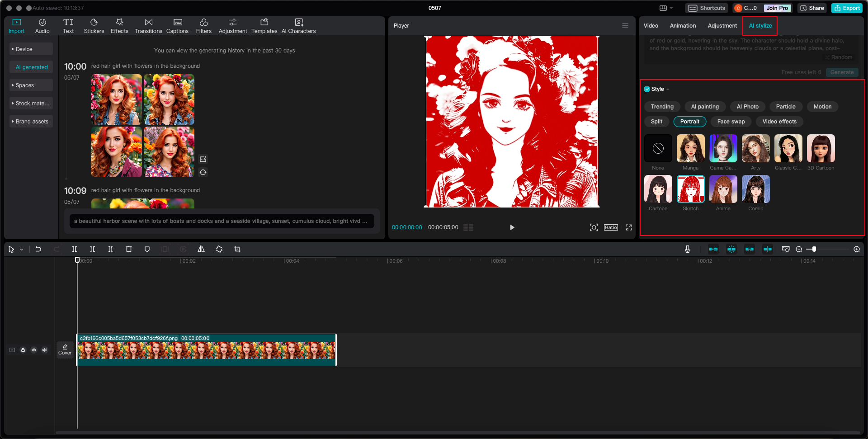Click the Undo icon above the timeline
Viewport: 868px width, 439px height.
coord(38,249)
